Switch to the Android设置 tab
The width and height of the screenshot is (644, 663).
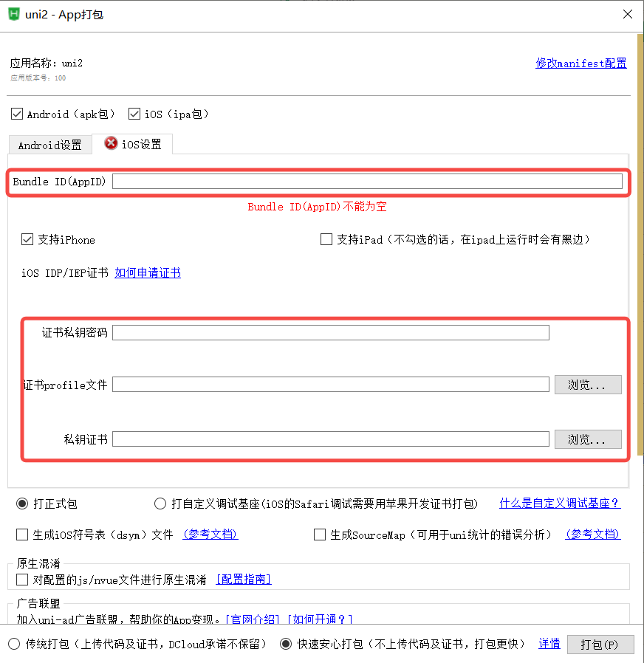[x=49, y=145]
